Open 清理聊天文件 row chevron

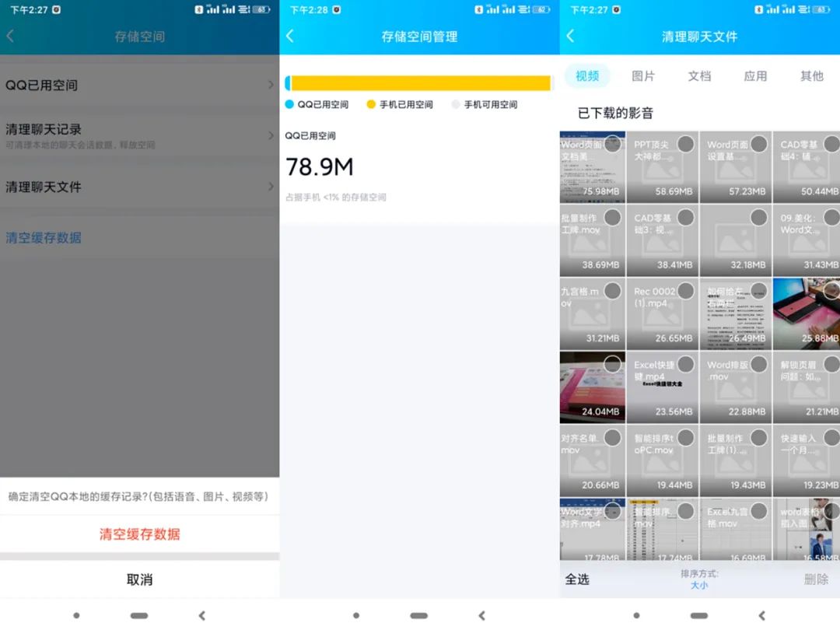(x=271, y=187)
